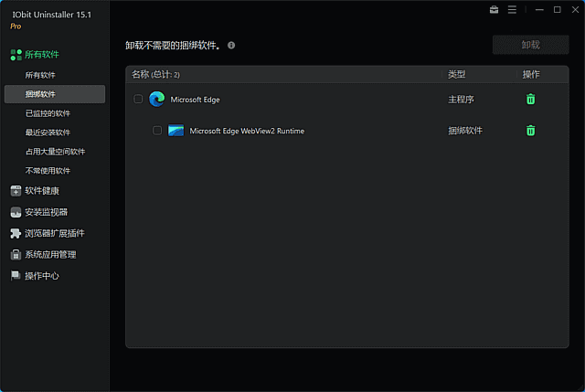This screenshot has width=585, height=392.
Task: Click the 浏览器扩展插件 puzzle piece icon
Action: point(16,233)
